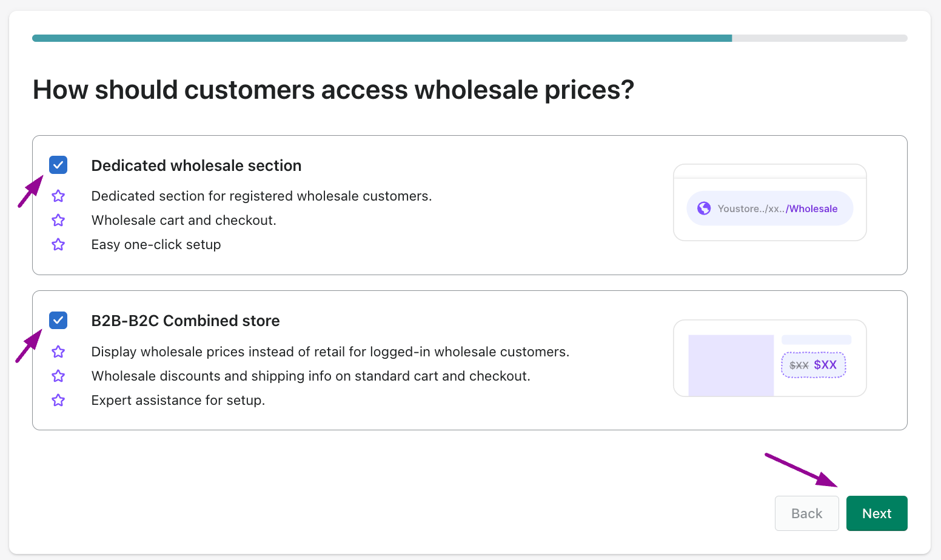Screen dimensions: 941x560
Task: Click star icon beside Dedicated section for registered customers
Action: pyautogui.click(x=58, y=196)
